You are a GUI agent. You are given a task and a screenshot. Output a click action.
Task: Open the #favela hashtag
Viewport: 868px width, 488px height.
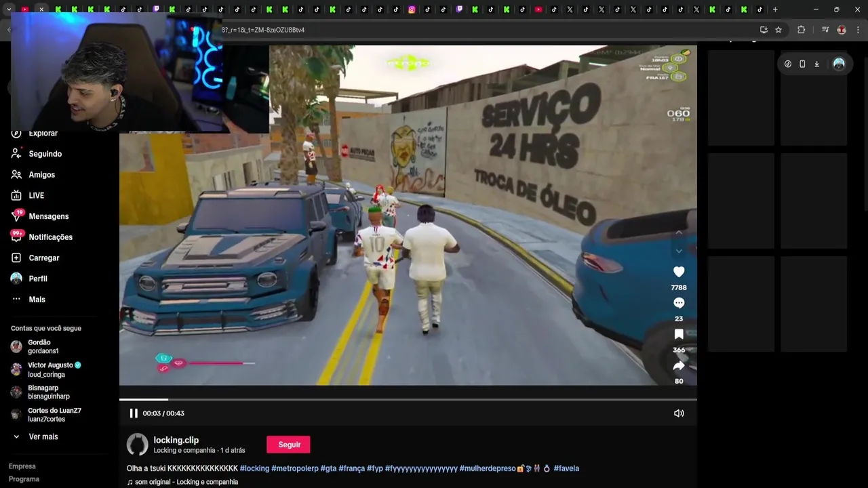tap(566, 468)
